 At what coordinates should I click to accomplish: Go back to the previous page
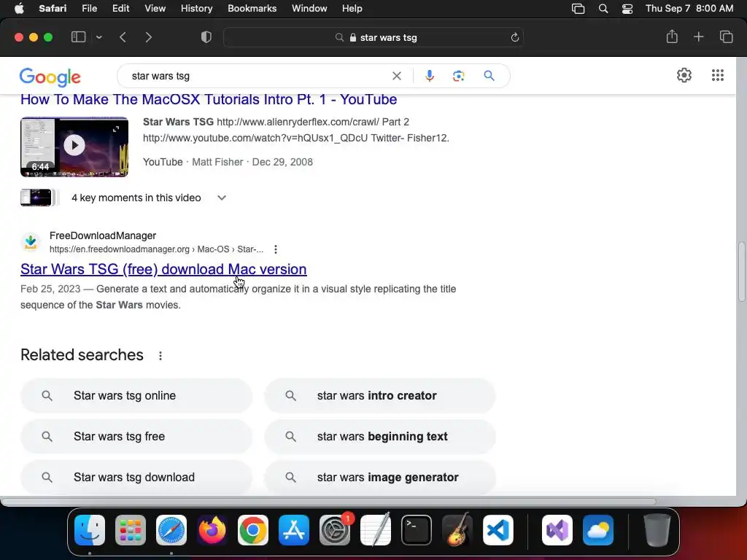click(x=123, y=37)
